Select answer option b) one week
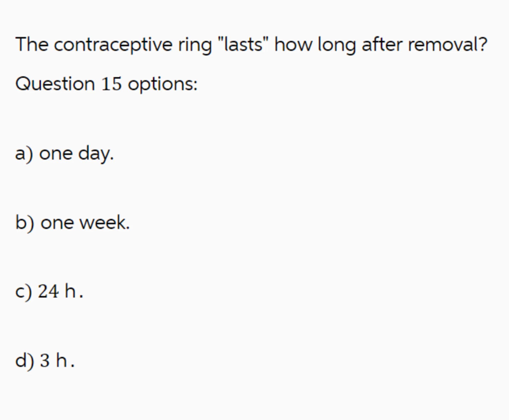Viewport: 509px width, 420px height. [72, 223]
